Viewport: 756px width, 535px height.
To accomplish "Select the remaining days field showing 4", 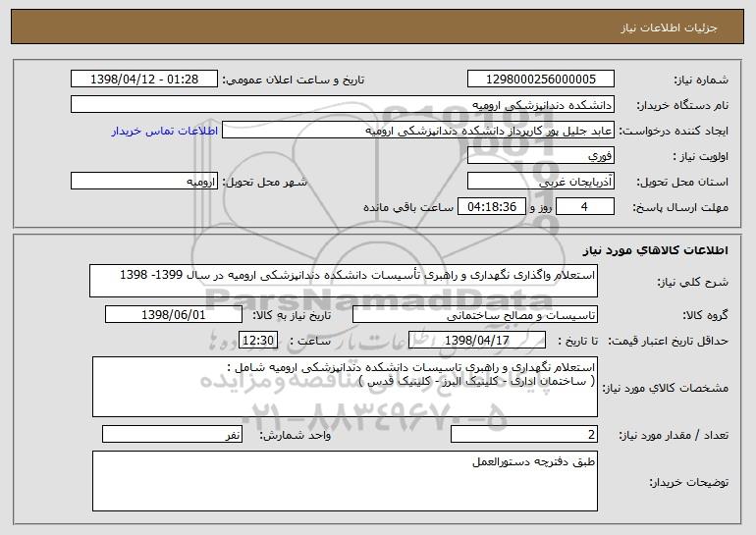I will tap(585, 206).
